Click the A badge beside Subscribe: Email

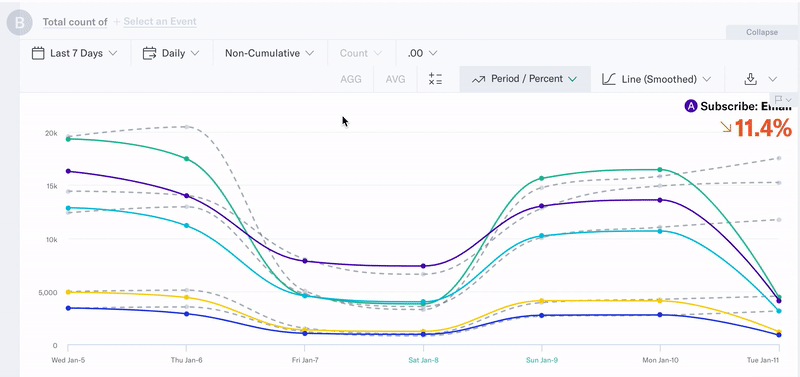(691, 106)
